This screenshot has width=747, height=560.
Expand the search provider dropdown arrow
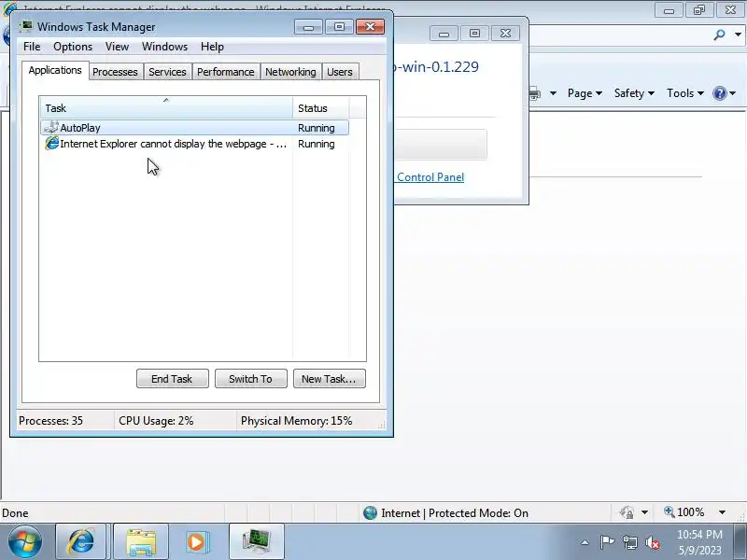click(738, 35)
